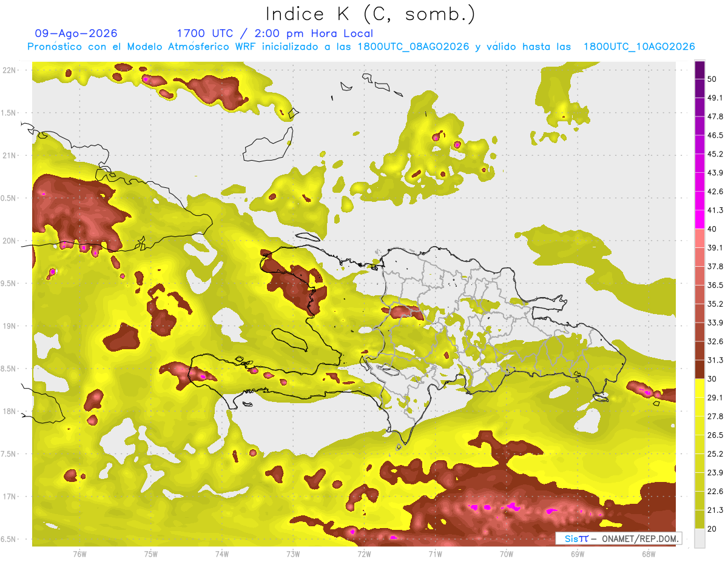The image size is (728, 562).
Task: Click the dark purple swatch at the color scale top
Action: coord(699,70)
